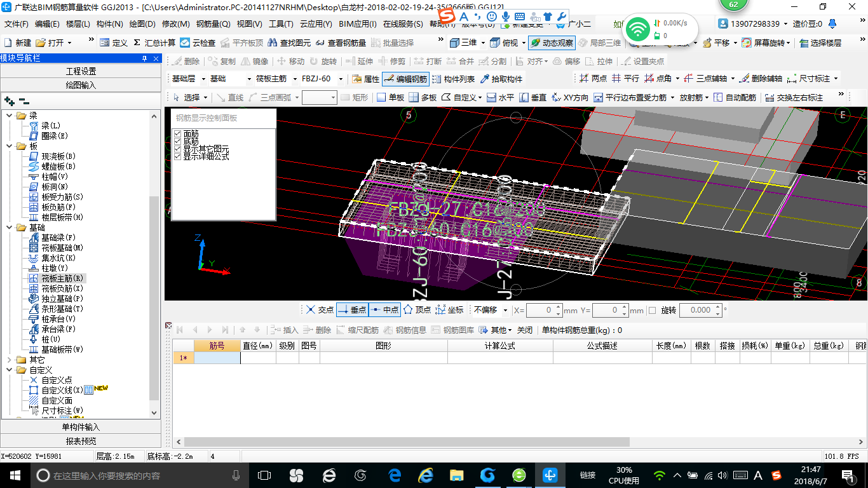
Task: Open 查看钢筋量 rebar quantity viewer
Action: (341, 43)
